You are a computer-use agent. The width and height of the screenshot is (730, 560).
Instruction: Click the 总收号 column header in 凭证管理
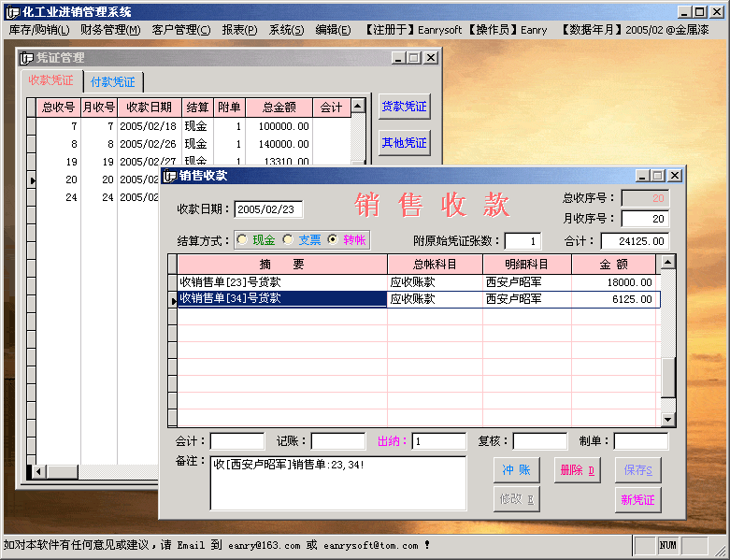click(x=59, y=108)
